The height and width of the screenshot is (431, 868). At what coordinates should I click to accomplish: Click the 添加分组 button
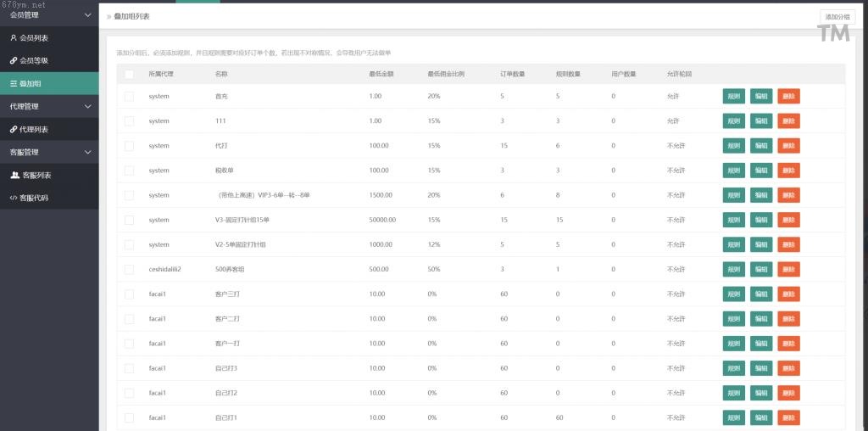[x=837, y=17]
